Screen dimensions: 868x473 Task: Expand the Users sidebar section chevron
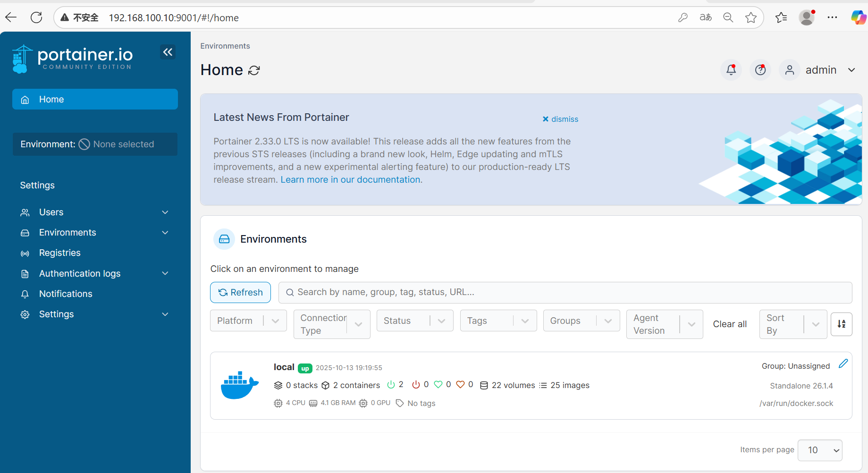click(165, 212)
